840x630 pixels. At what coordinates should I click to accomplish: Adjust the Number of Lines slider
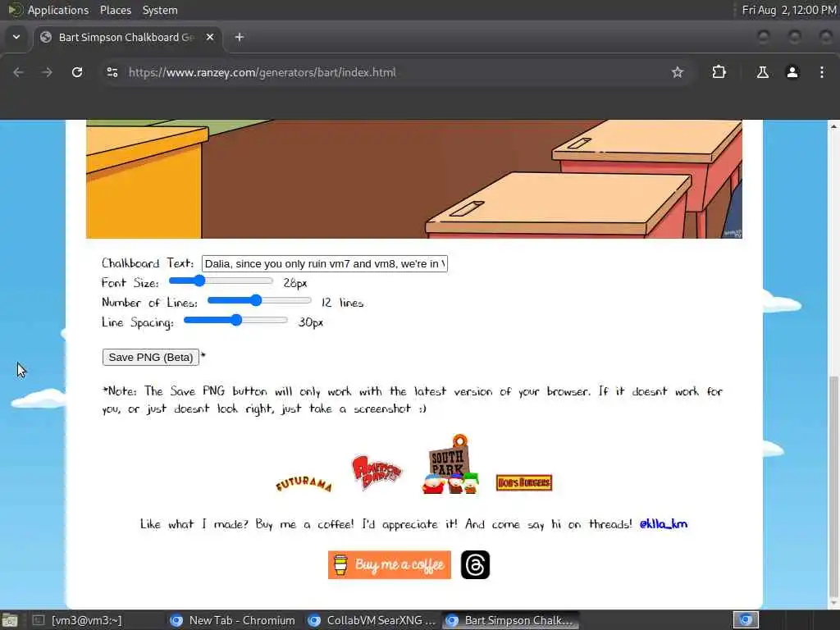point(259,300)
